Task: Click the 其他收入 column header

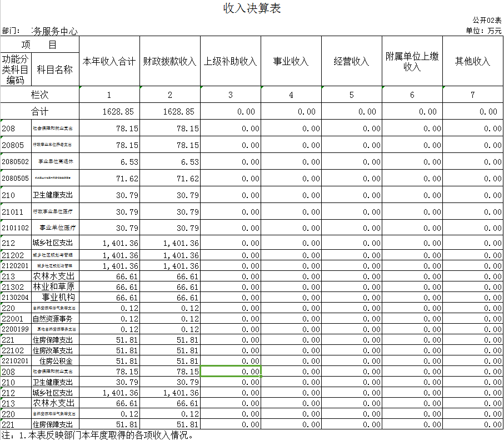Action: click(x=472, y=61)
